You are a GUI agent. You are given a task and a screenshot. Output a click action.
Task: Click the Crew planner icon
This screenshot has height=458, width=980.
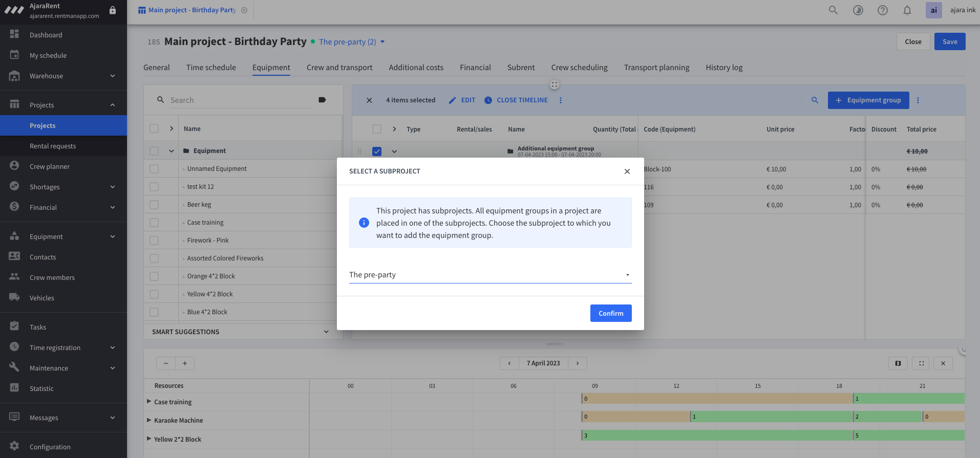(x=14, y=166)
